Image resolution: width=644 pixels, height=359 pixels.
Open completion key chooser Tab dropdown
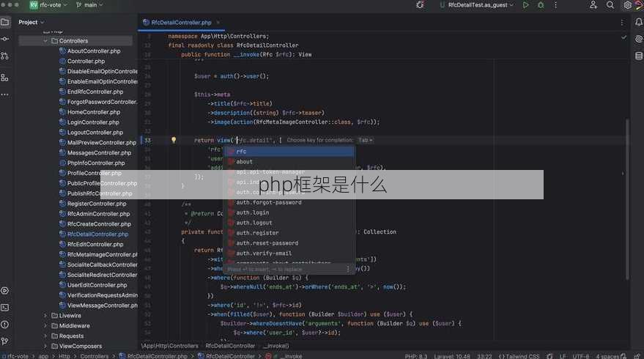365,140
